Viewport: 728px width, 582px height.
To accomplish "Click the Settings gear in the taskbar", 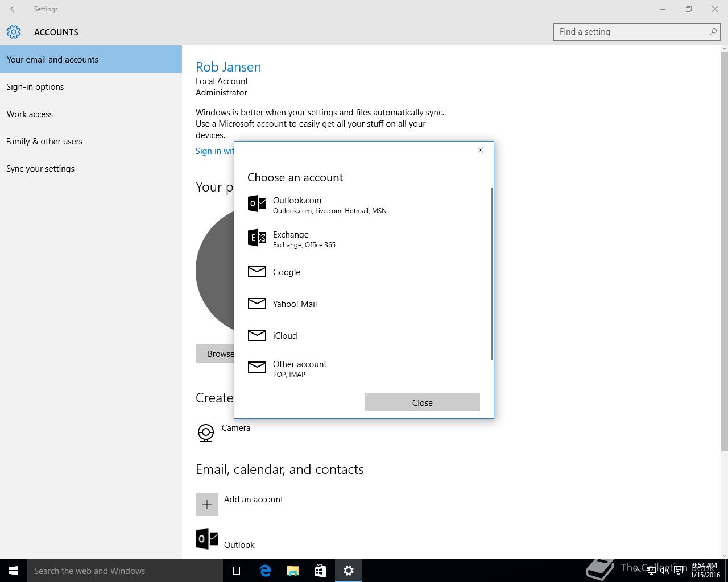I will tap(349, 571).
